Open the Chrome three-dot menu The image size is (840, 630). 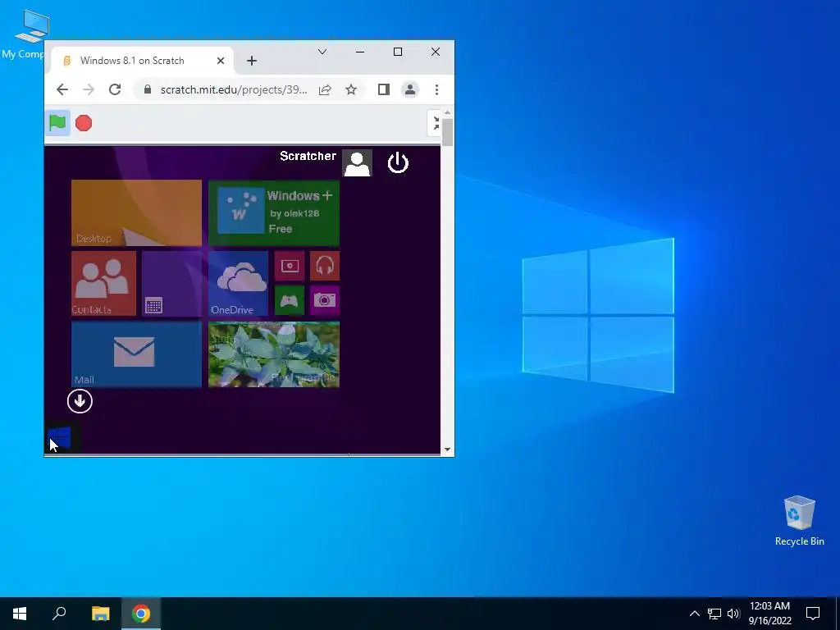coord(436,89)
